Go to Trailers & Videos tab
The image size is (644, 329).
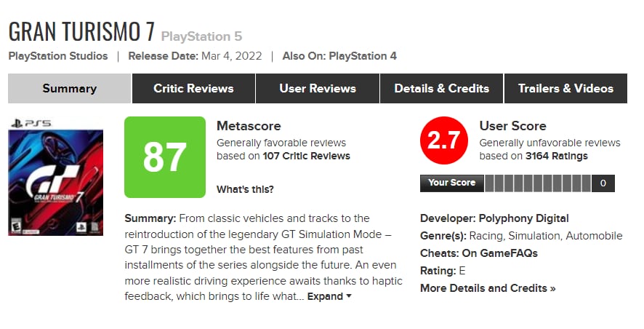pyautogui.click(x=565, y=89)
